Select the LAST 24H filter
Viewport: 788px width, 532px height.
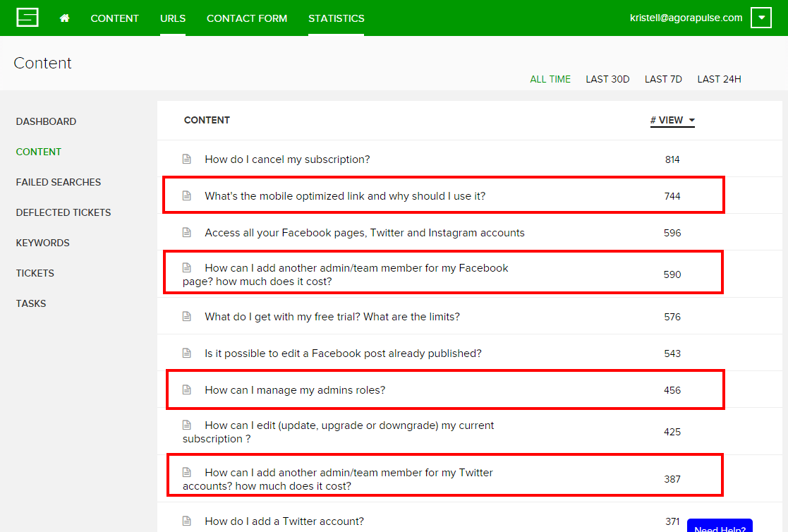[x=719, y=79]
